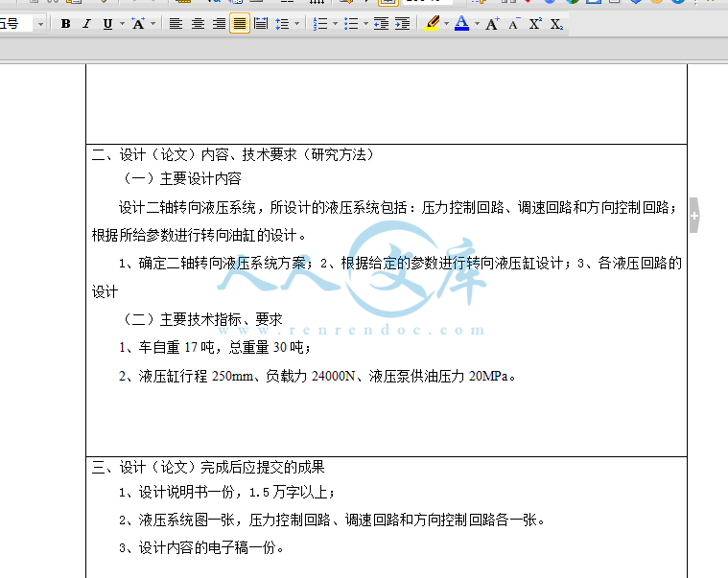Toggle underline formatting
This screenshot has width=728, height=578.
(107, 24)
